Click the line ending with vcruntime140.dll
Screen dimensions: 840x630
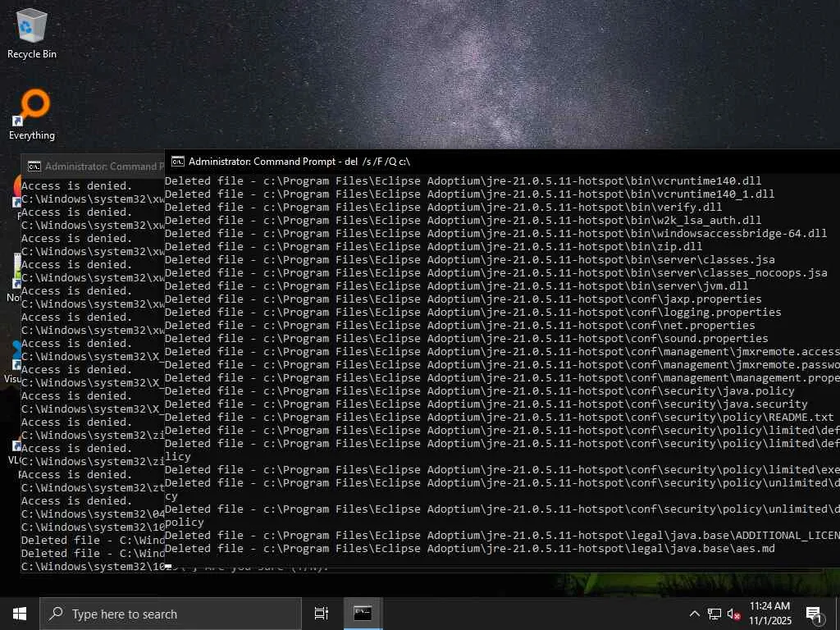coord(463,181)
